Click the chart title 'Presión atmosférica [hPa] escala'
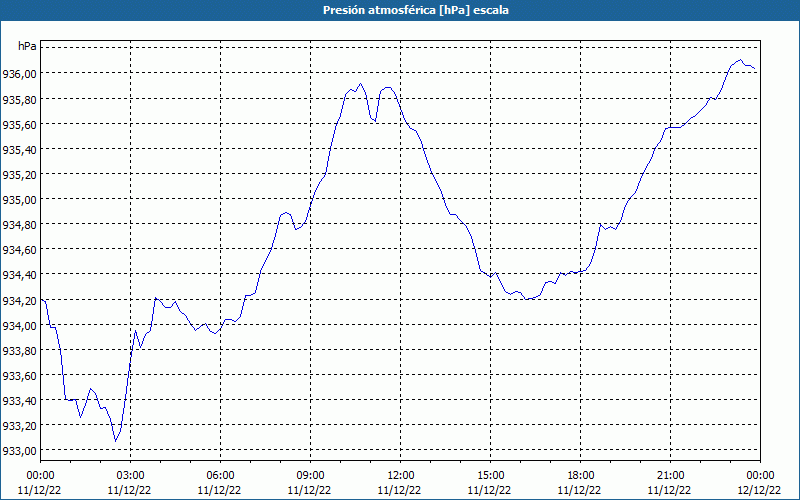 (416, 10)
